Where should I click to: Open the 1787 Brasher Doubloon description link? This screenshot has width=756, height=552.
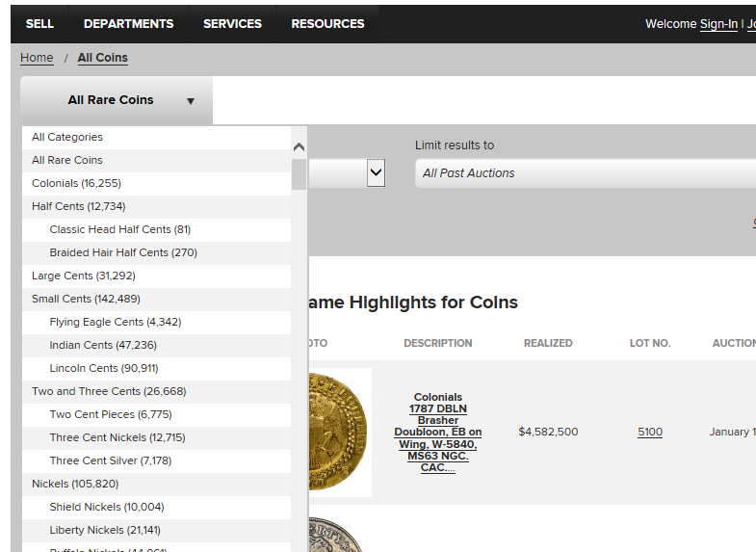click(438, 437)
